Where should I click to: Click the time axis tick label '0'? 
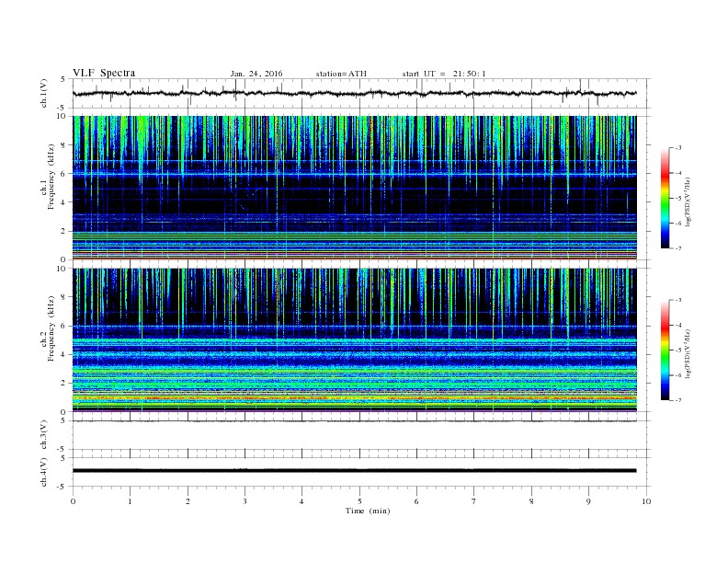(73, 501)
